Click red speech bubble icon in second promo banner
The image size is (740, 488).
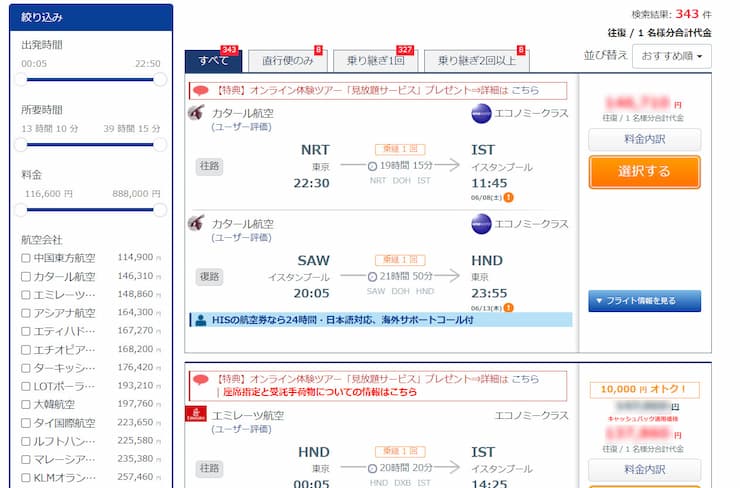(x=201, y=379)
